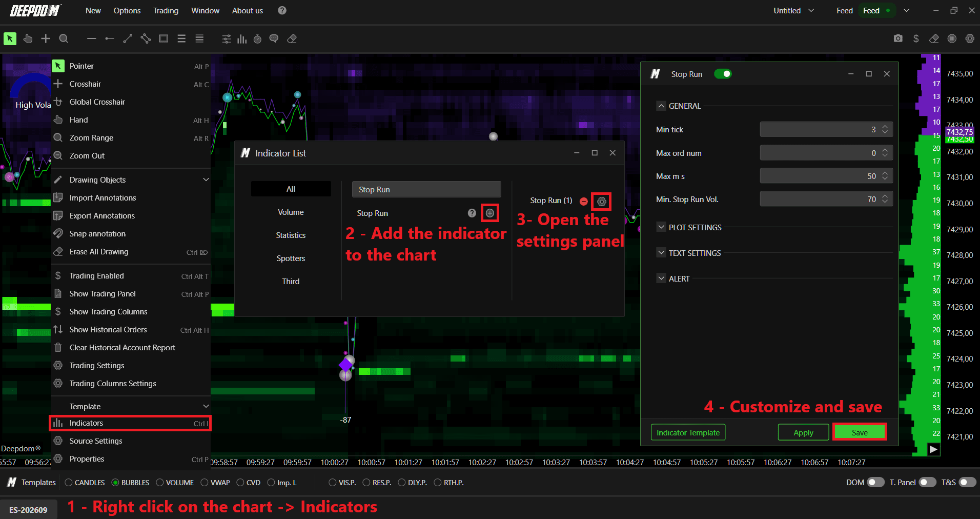The image size is (980, 519).
Task: Open Stop Run (1) settings gear
Action: pyautogui.click(x=602, y=202)
